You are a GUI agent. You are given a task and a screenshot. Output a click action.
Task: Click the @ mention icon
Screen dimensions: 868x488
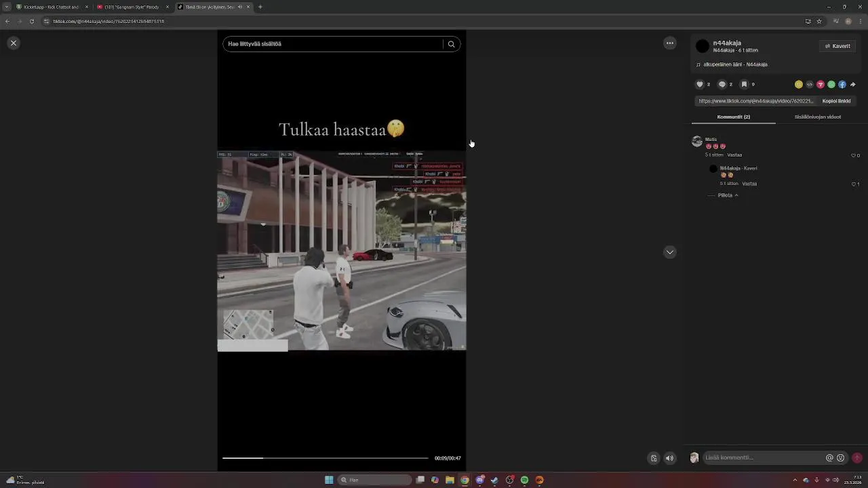[x=829, y=457]
